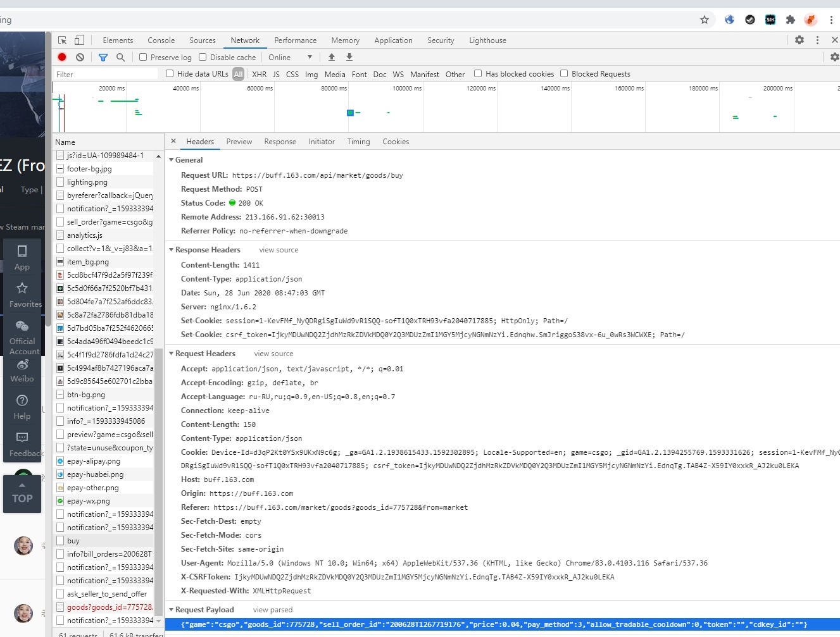This screenshot has height=637, width=840.
Task: Collapse the Request Payload section
Action: pos(172,610)
